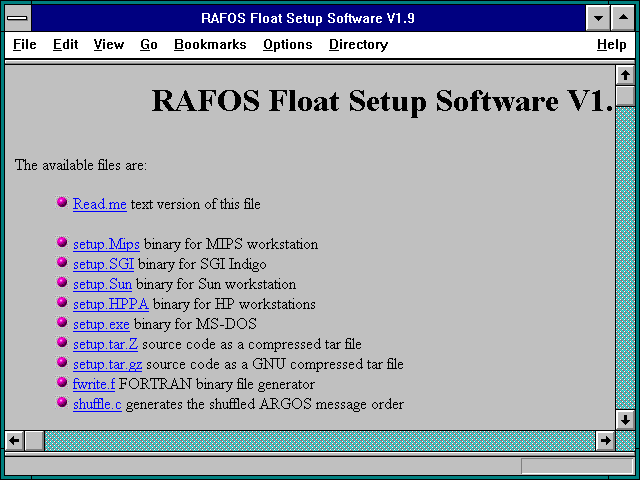Open the window control menu box
Screen dimensions: 640x480
point(17,18)
